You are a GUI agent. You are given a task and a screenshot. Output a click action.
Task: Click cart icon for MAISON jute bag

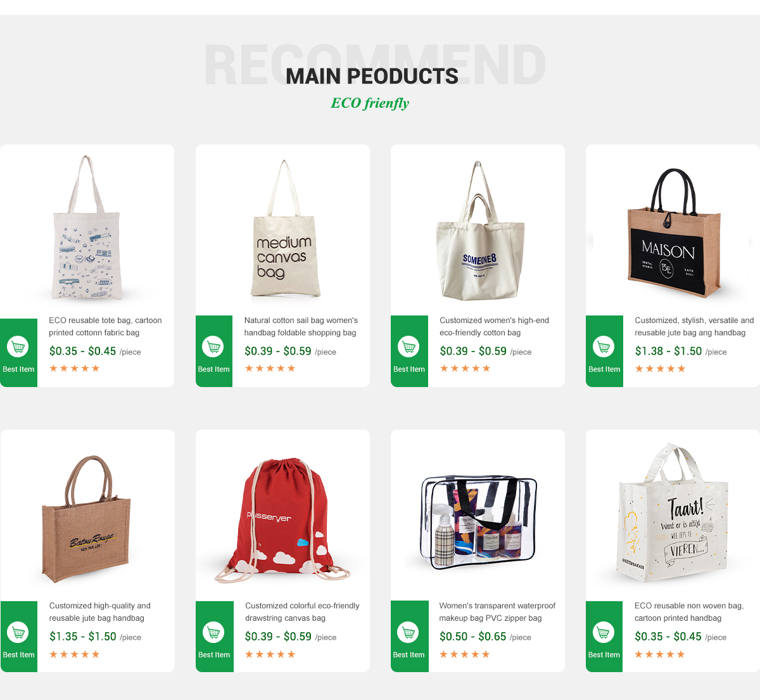[x=604, y=347]
